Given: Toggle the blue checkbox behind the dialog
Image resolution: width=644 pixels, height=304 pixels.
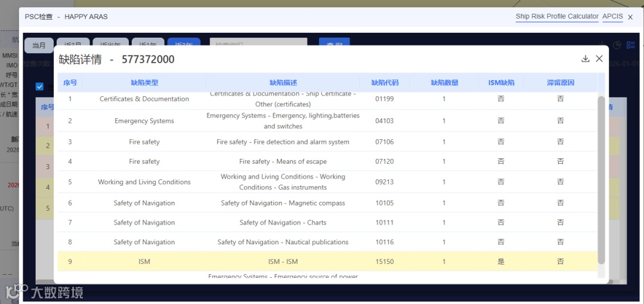Looking at the screenshot, I should click(x=40, y=87).
